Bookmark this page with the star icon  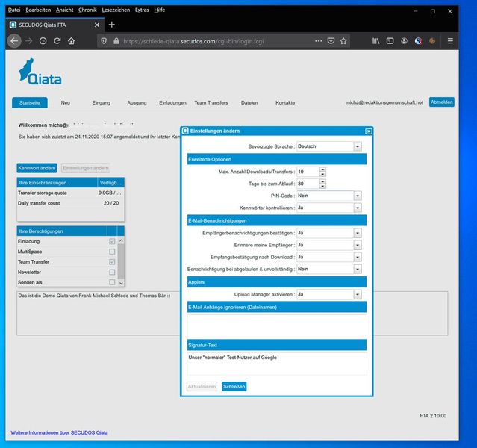pyautogui.click(x=343, y=41)
